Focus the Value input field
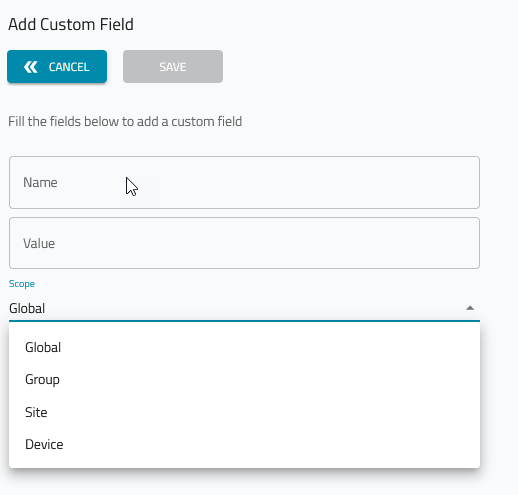The height and width of the screenshot is (495, 518). coord(244,243)
